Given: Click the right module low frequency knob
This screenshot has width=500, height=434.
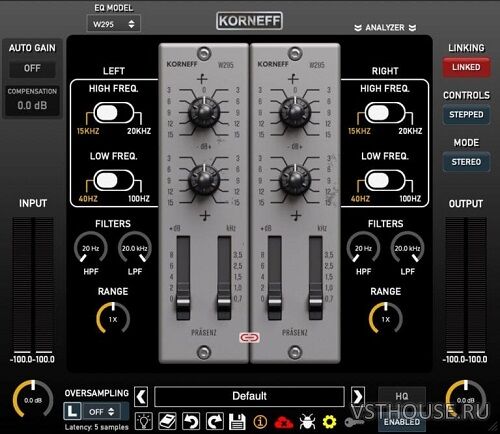Looking at the screenshot, I should (x=295, y=180).
